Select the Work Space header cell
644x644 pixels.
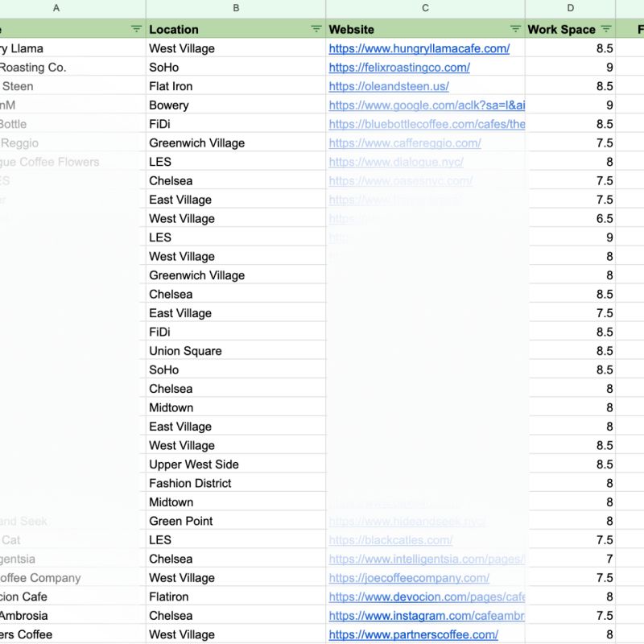(570, 29)
